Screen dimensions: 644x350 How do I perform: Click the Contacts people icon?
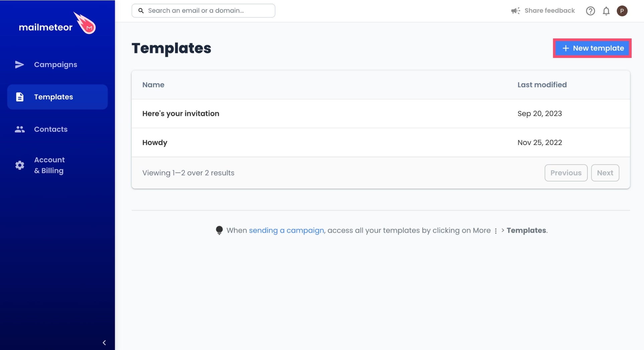[x=20, y=129]
